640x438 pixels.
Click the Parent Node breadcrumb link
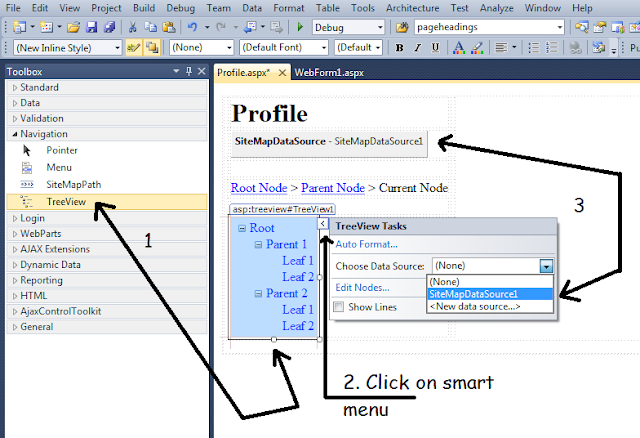333,188
